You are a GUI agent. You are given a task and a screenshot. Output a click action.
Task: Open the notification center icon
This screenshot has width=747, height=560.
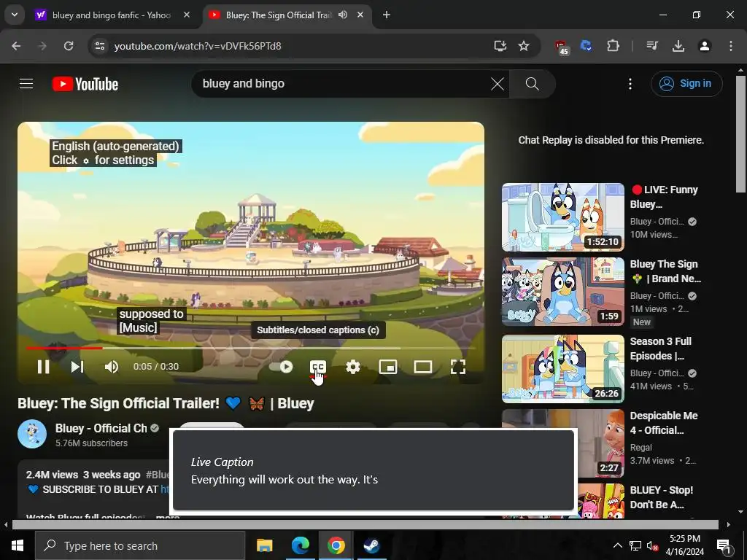tap(724, 545)
